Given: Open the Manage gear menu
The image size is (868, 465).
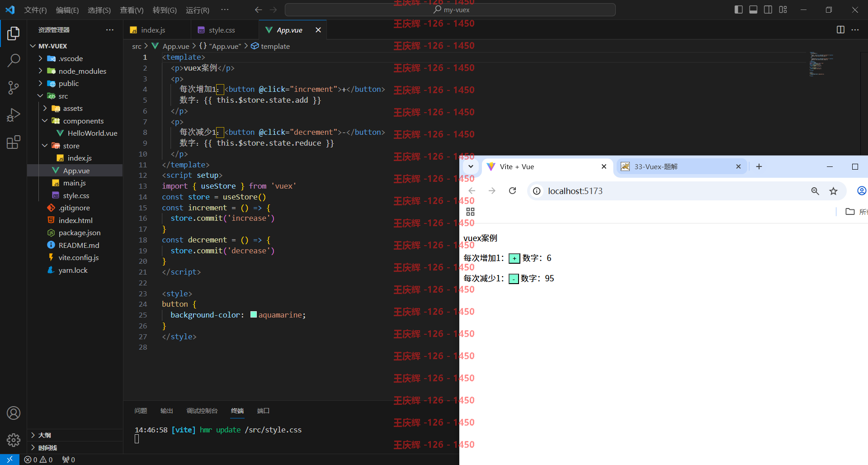Looking at the screenshot, I should click(14, 440).
